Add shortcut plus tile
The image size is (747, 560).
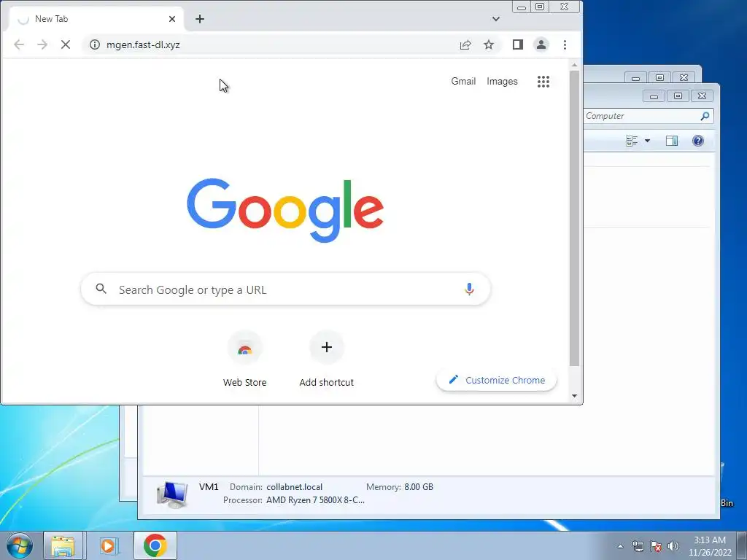[x=326, y=358]
